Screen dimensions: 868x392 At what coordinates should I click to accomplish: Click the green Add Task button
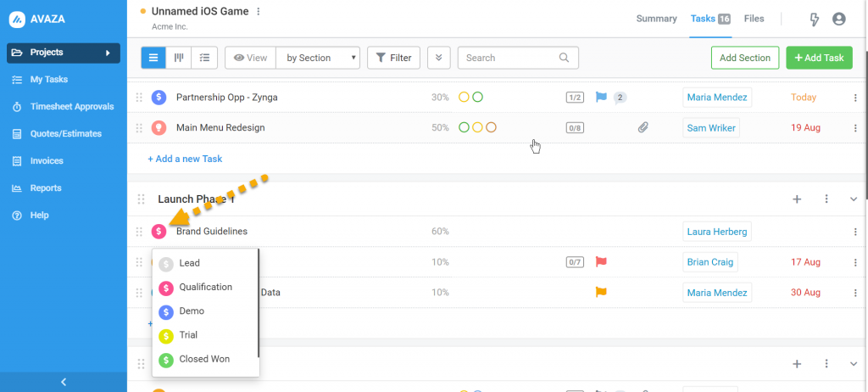[819, 58]
